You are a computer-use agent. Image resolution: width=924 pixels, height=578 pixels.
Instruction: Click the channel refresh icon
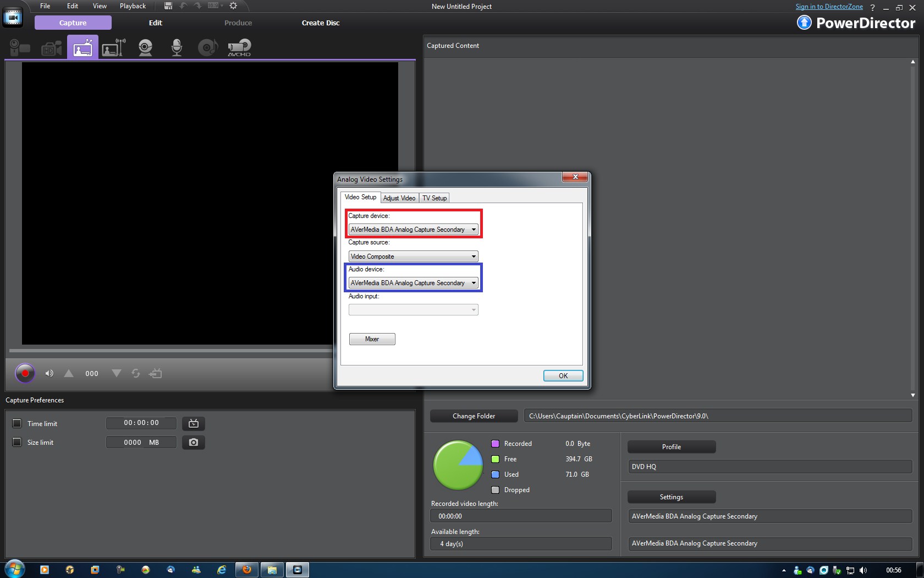[x=136, y=373]
